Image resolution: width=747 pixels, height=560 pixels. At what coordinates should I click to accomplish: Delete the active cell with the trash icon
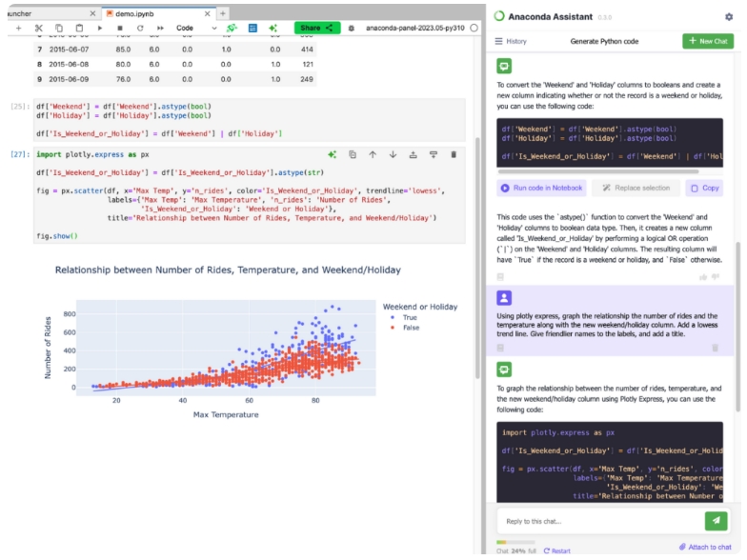pos(454,154)
